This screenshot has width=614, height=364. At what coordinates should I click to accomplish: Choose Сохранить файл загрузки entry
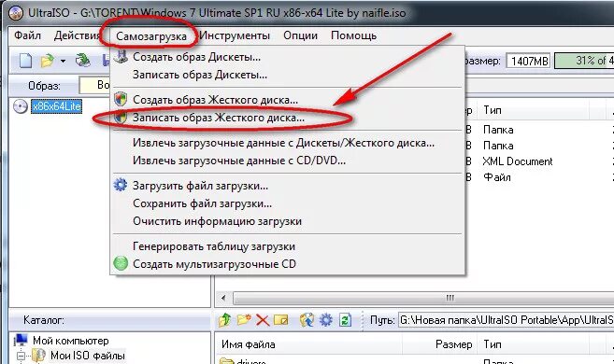pos(288,203)
